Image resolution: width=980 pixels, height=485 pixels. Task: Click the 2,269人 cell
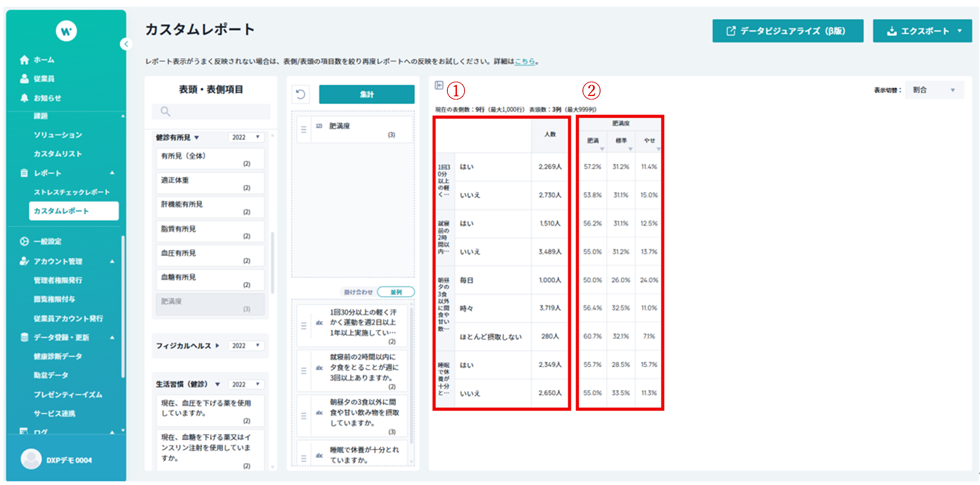tap(550, 167)
